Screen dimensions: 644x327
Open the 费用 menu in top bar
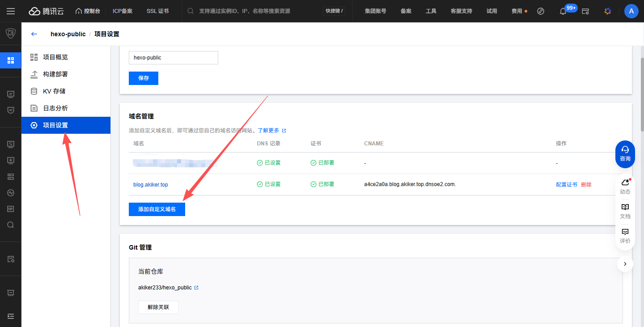(x=517, y=11)
